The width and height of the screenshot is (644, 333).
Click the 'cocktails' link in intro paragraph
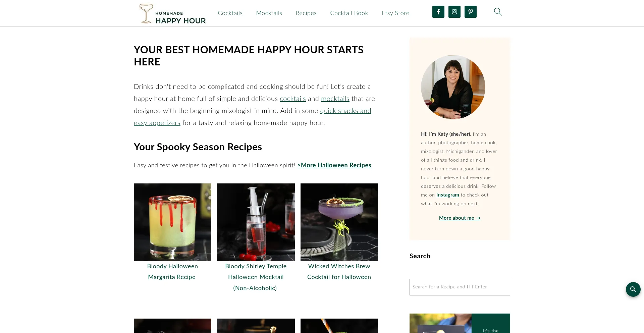(x=293, y=99)
